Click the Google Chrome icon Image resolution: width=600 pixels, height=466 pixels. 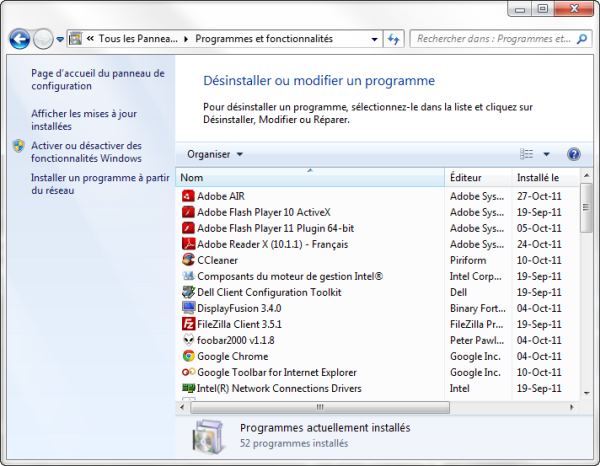pos(188,356)
